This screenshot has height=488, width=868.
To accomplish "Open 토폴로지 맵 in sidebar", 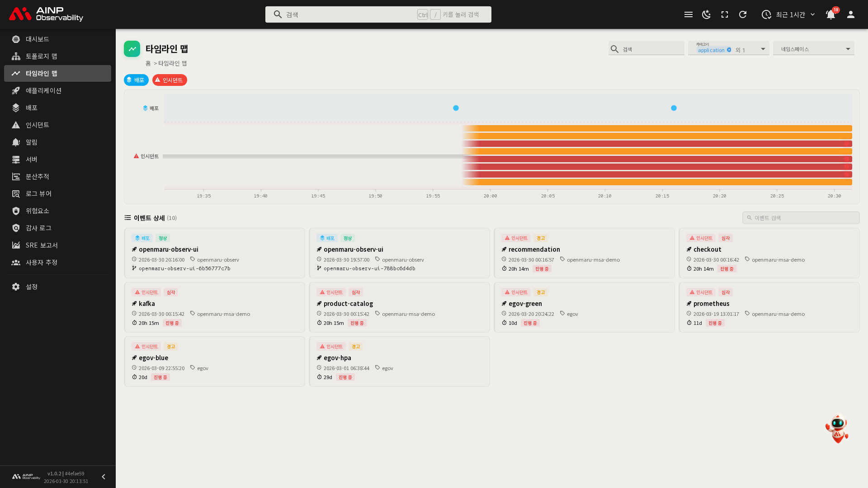I will pos(41,56).
